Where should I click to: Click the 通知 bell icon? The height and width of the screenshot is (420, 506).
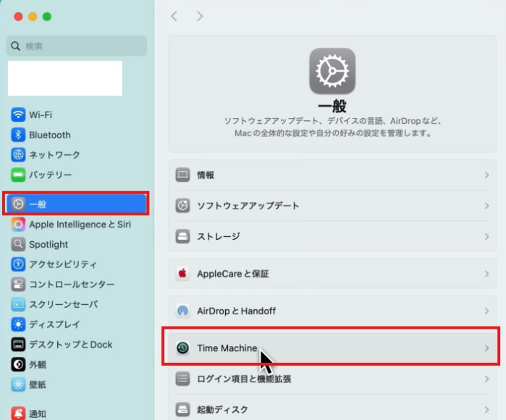click(x=18, y=413)
